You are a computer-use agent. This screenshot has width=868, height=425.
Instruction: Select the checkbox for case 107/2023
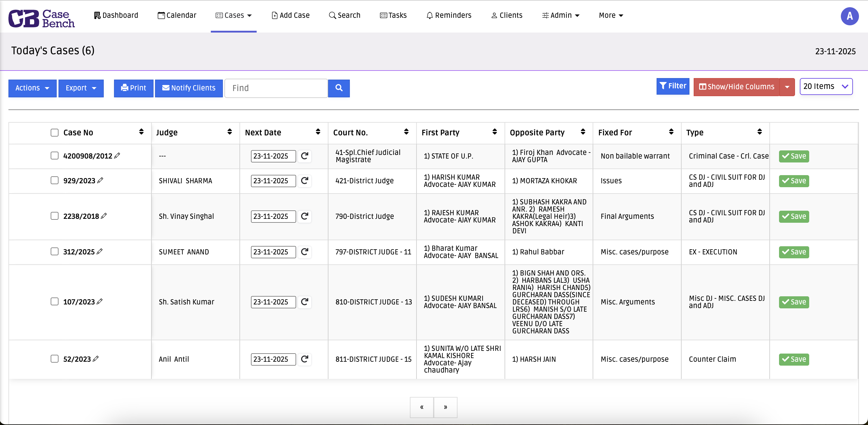click(55, 301)
